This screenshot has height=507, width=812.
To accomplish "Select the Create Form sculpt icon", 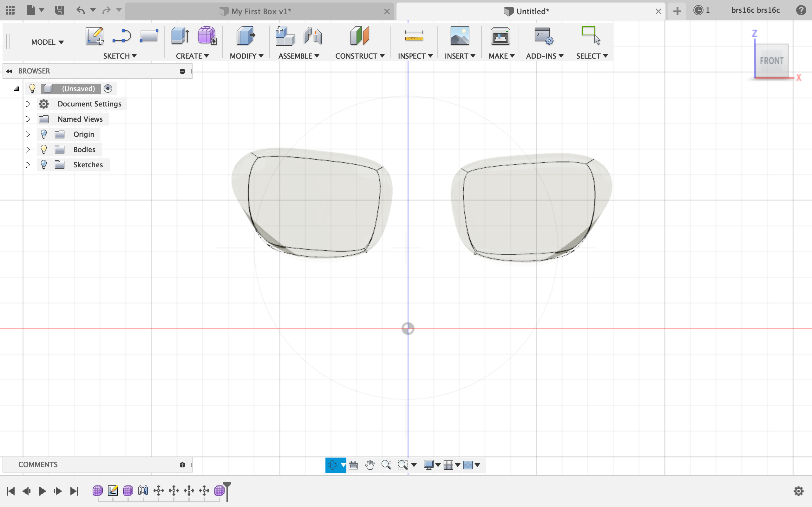I will [x=207, y=35].
